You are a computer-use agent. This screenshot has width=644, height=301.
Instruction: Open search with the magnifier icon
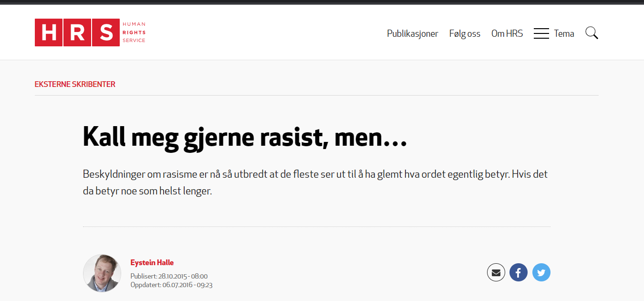coord(592,33)
